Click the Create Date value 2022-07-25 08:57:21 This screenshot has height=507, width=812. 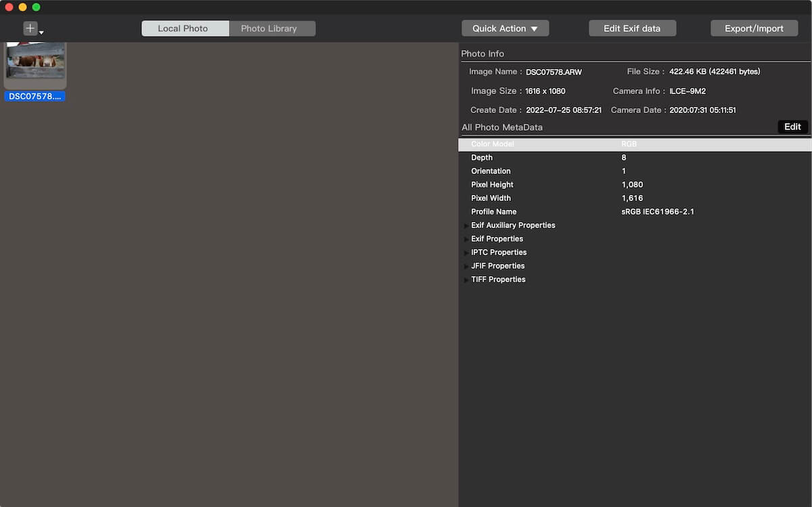[564, 110]
